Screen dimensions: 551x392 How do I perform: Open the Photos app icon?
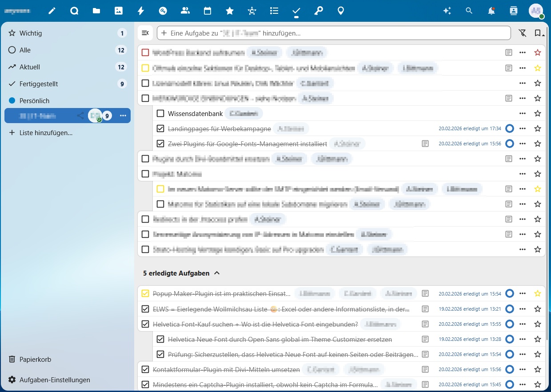pyautogui.click(x=119, y=11)
